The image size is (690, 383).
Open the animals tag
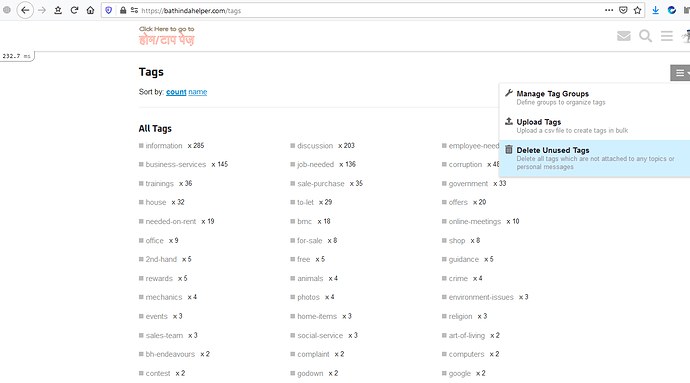[x=310, y=279]
